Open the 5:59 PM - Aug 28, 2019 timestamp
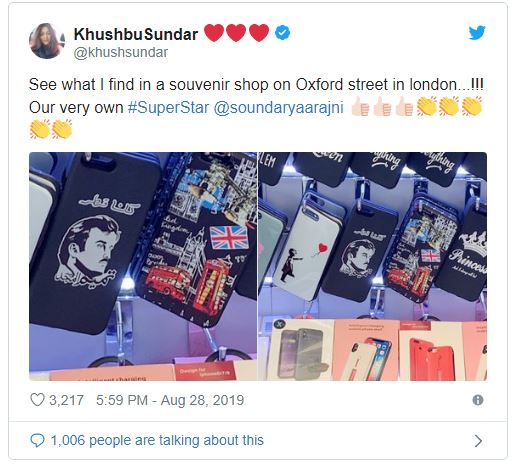This screenshot has width=517, height=466. (170, 400)
